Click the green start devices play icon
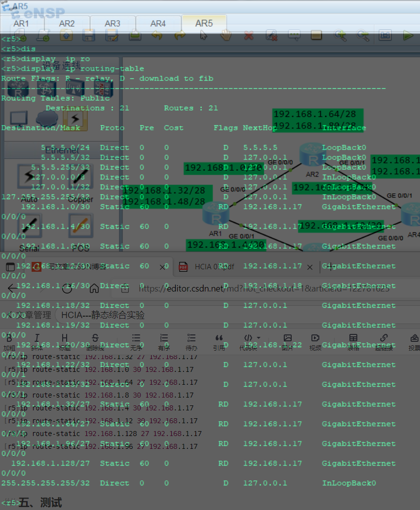The image size is (420, 510). (408, 35)
